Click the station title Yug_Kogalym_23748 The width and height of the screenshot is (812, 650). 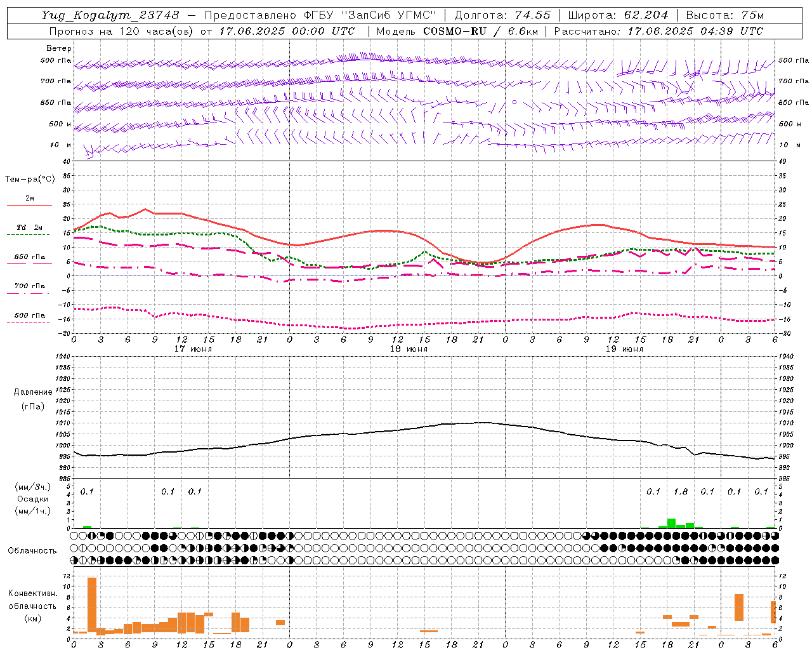click(x=110, y=15)
